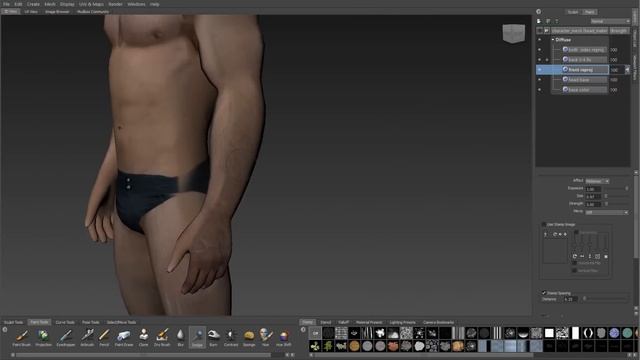This screenshot has width=640, height=360.
Task: Select the Hue Shift tool
Action: pyautogui.click(x=284, y=337)
